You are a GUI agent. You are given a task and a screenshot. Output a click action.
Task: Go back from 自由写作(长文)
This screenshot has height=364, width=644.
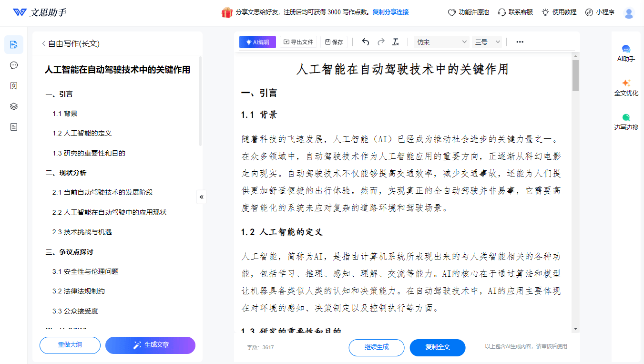pos(44,43)
